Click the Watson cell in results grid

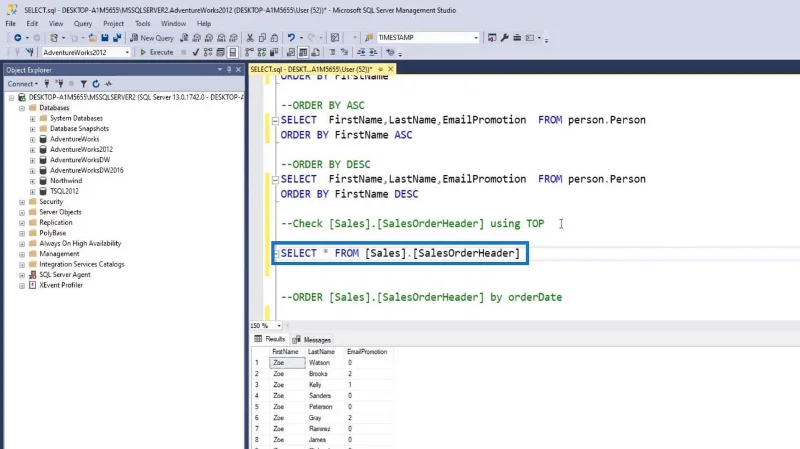(x=324, y=363)
